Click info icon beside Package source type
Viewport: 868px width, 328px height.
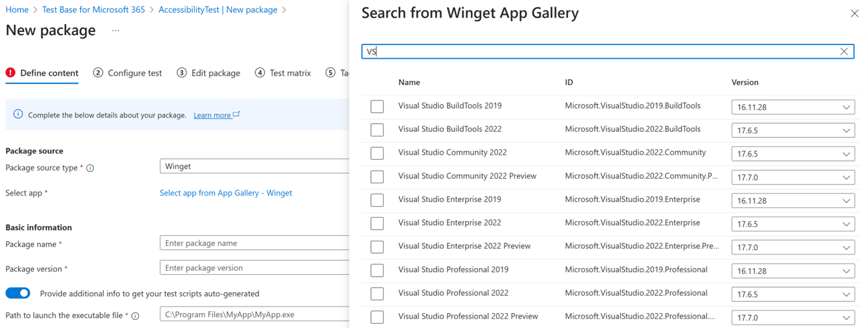pyautogui.click(x=90, y=168)
